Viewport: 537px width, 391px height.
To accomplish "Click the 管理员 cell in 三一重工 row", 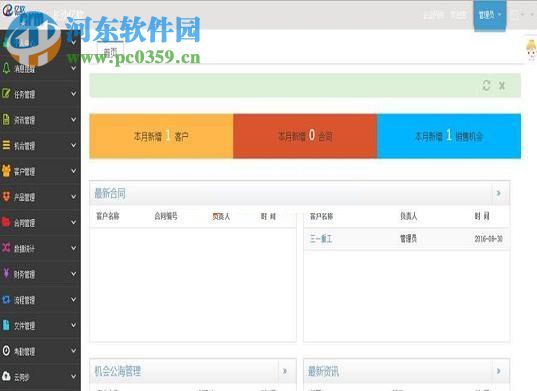I will click(409, 239).
